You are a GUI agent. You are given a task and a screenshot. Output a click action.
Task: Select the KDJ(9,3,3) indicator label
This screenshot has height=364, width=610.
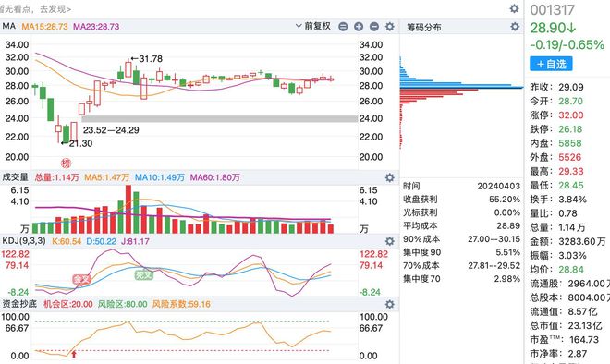[x=24, y=241]
